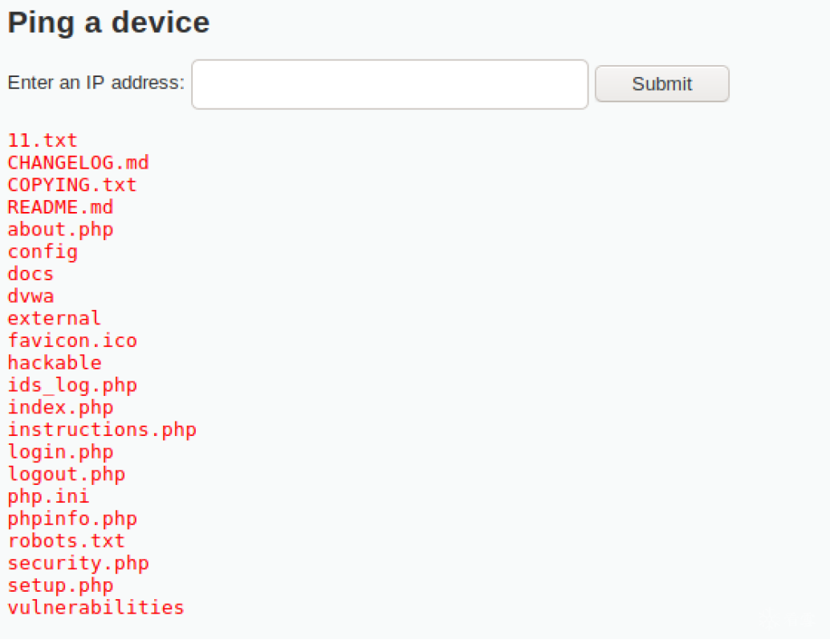
Task: Click the 'Ping a device' heading
Action: click(108, 22)
